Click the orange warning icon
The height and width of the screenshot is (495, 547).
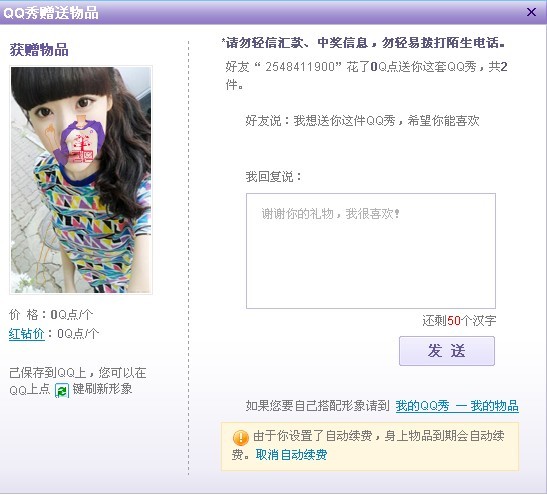(240, 437)
